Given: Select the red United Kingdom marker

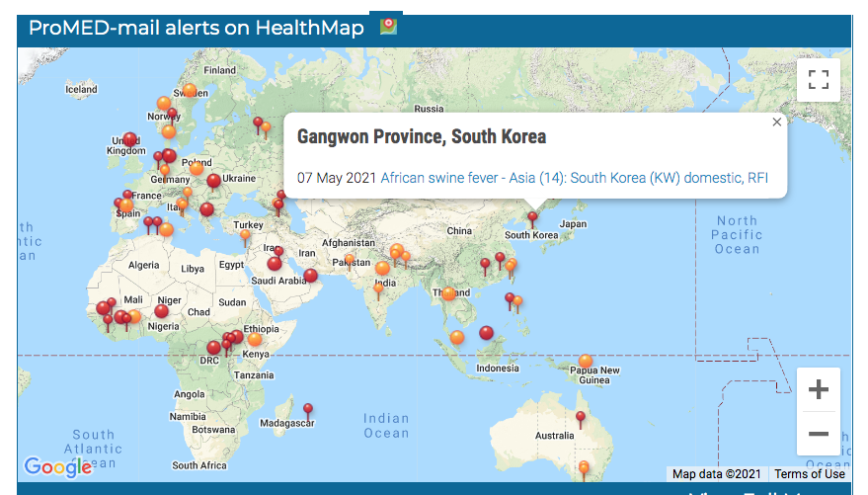Looking at the screenshot, I should (x=129, y=139).
